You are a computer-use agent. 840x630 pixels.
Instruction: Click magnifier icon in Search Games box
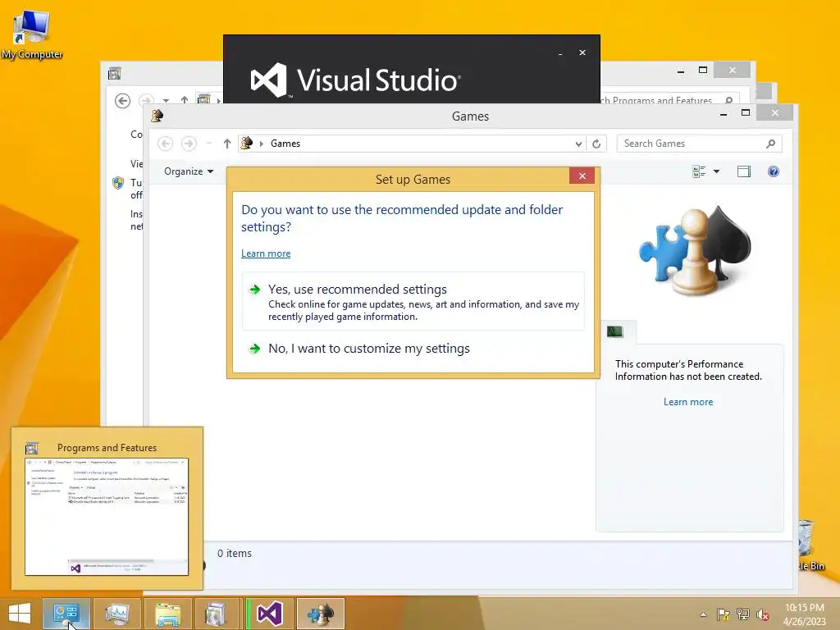coord(770,144)
